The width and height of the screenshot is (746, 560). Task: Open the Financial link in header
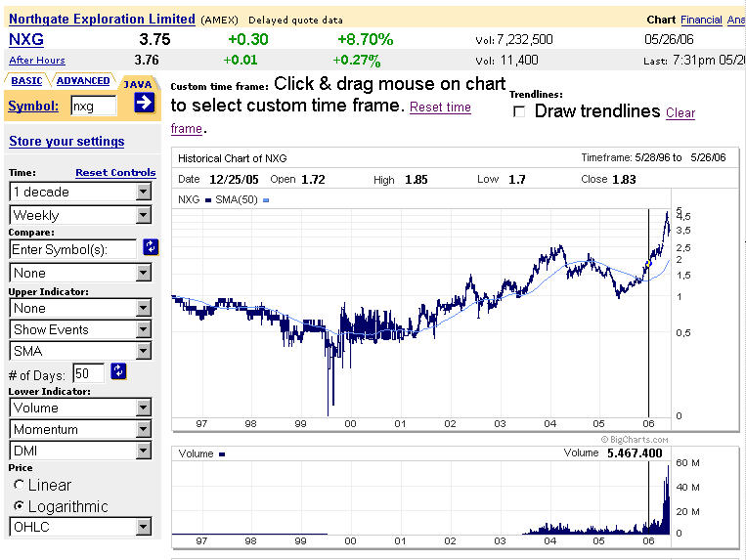point(701,20)
